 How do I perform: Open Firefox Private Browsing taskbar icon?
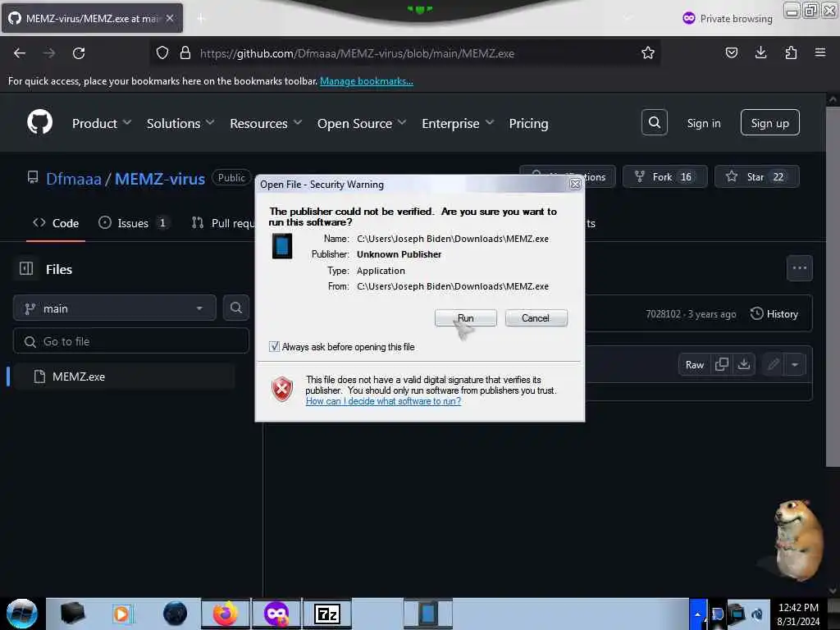tap(276, 614)
